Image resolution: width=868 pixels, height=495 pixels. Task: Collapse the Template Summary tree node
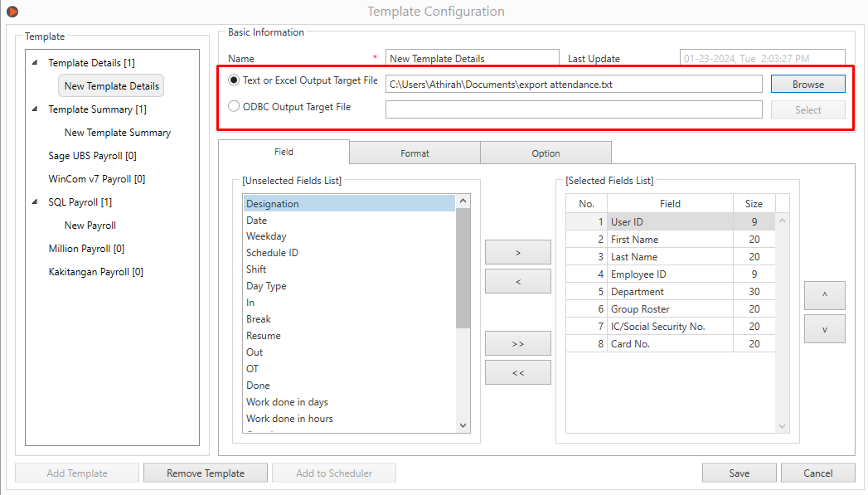point(35,109)
